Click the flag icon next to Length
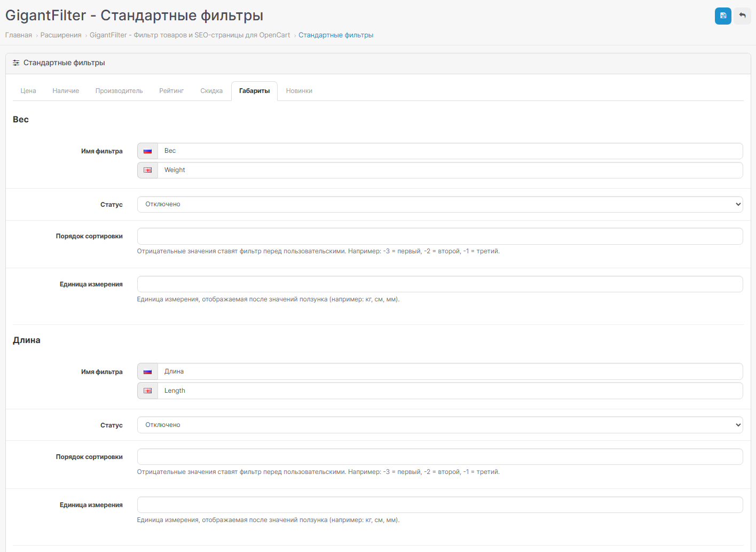 click(147, 391)
